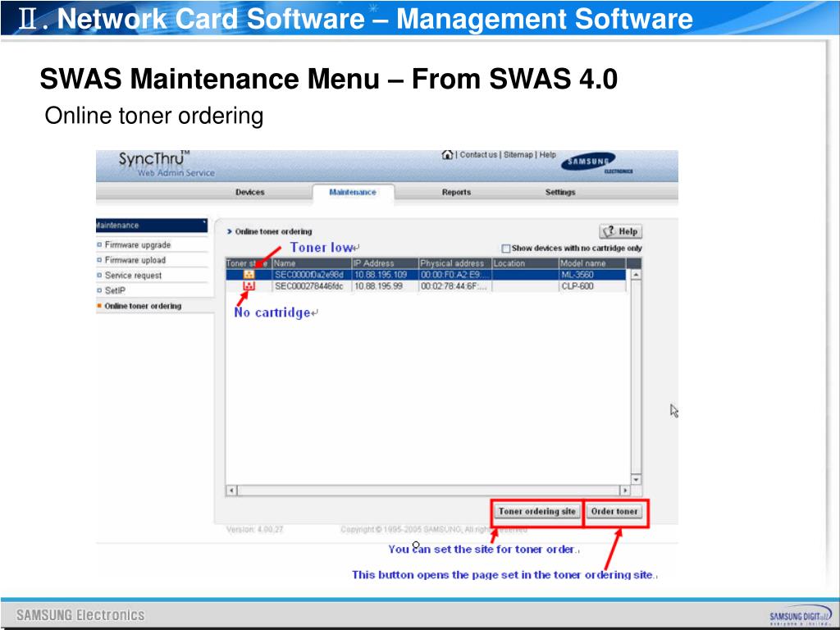840x630 pixels.
Task: Click the Maintenance sidebar header
Action: coord(152,226)
